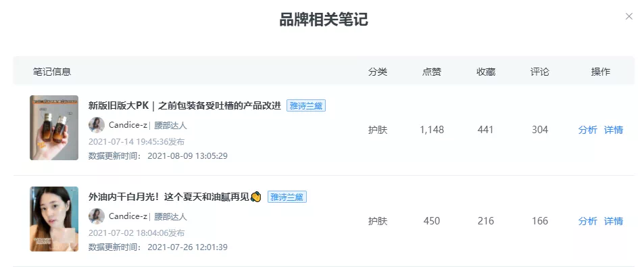Click author name Candice-z in second row

[128, 216]
